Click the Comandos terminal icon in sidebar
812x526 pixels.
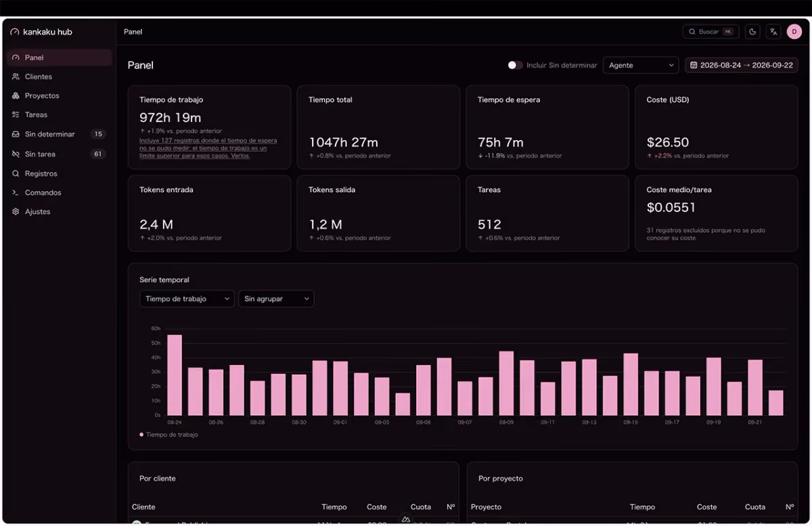[16, 192]
